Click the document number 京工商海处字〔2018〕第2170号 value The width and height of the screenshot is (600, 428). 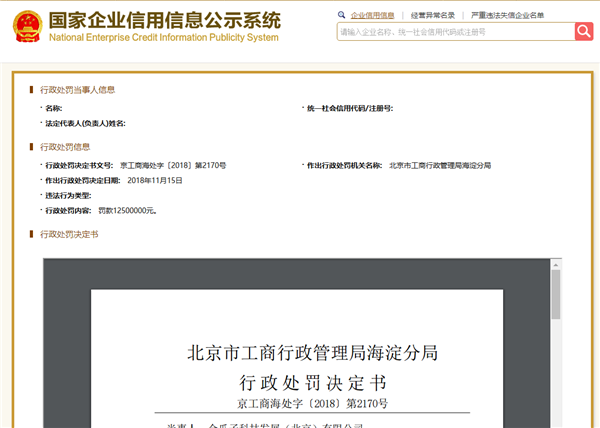(x=173, y=166)
